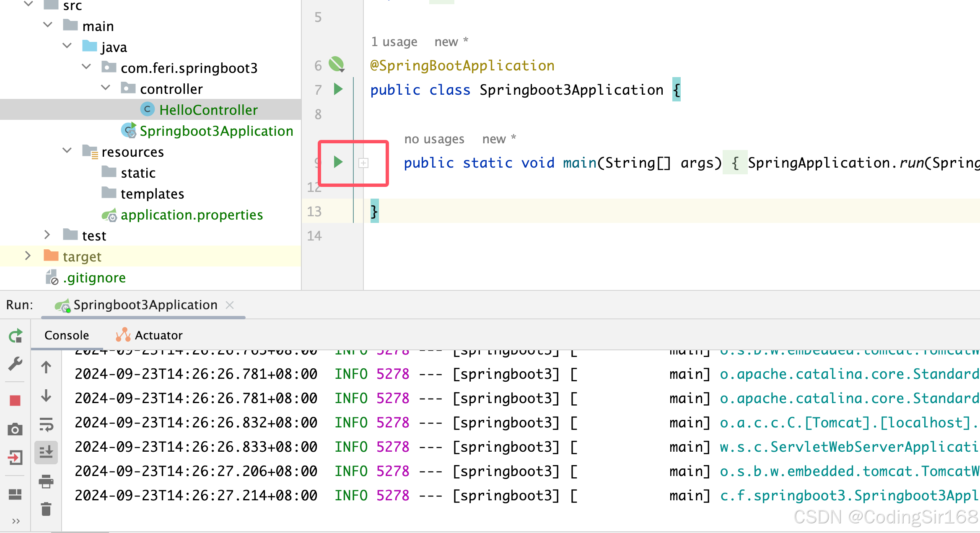The height and width of the screenshot is (533, 980).
Task: Click the scroll up arrow icon in console
Action: [x=46, y=367]
